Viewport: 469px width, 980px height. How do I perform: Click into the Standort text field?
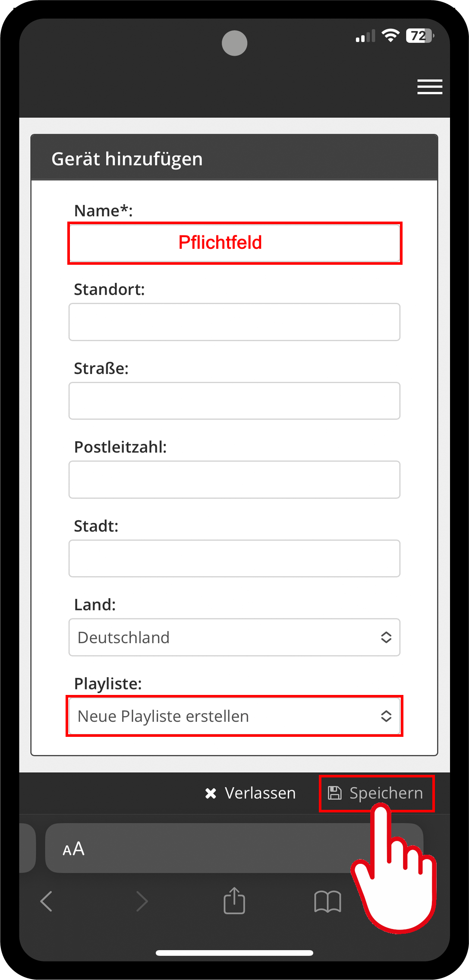234,322
